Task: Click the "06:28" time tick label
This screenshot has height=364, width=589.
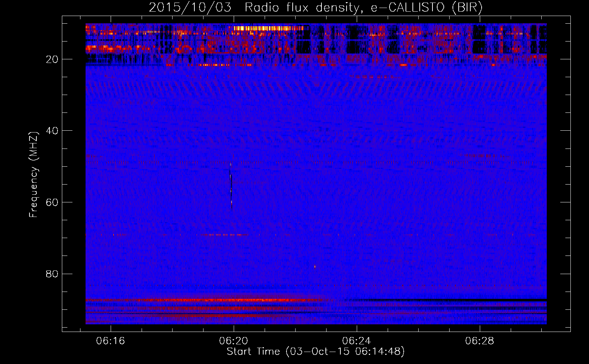Action: pyautogui.click(x=479, y=341)
